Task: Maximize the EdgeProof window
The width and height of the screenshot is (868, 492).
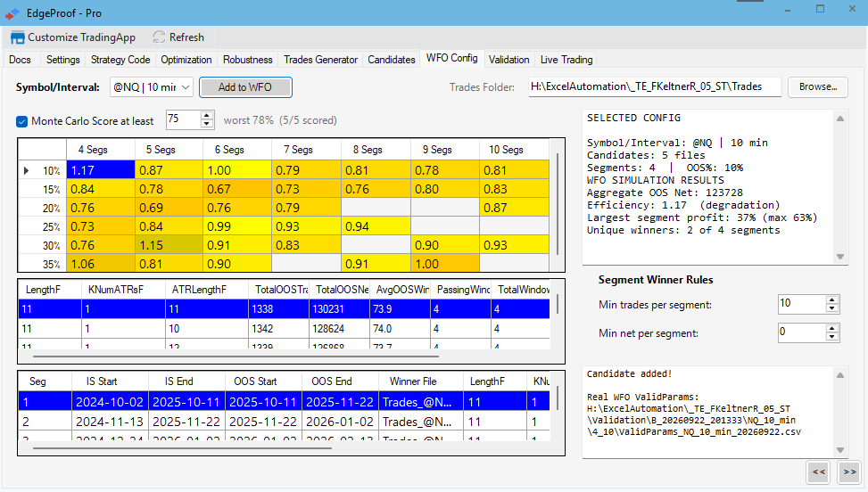Action: (821, 9)
